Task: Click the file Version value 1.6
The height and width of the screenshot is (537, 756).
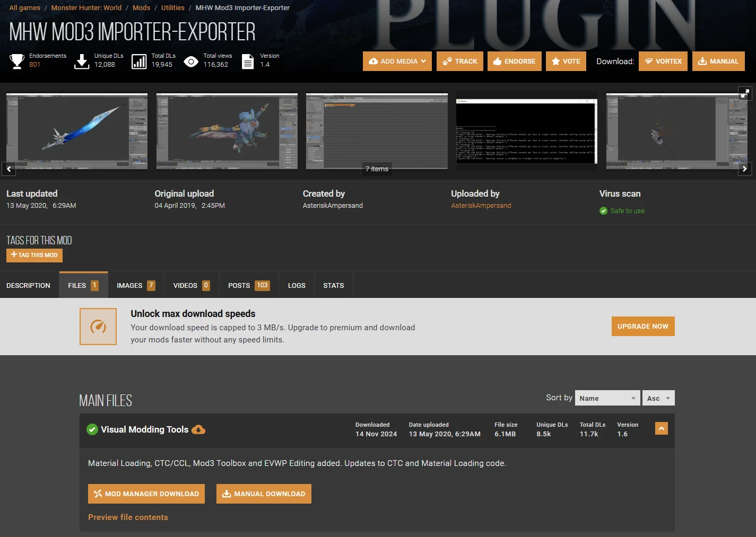Action: click(x=622, y=434)
